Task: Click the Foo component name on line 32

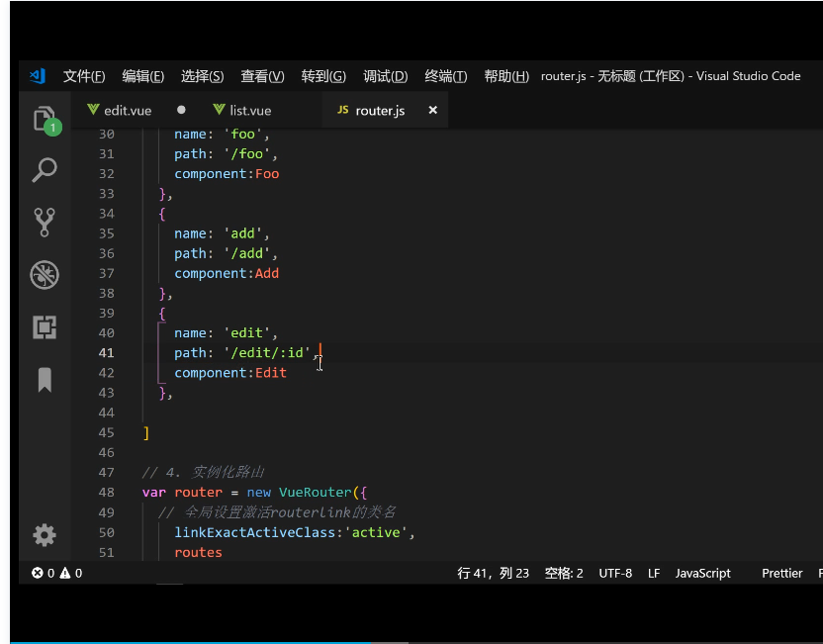Action: pyautogui.click(x=267, y=174)
